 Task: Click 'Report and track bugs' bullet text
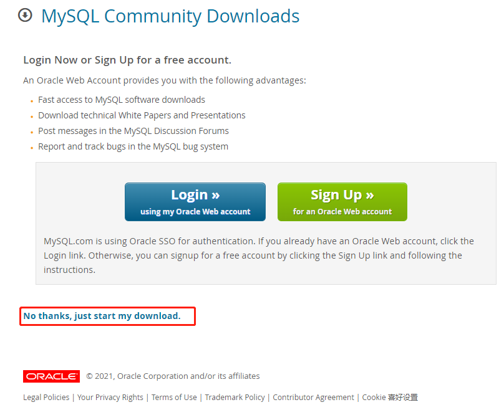point(133,146)
